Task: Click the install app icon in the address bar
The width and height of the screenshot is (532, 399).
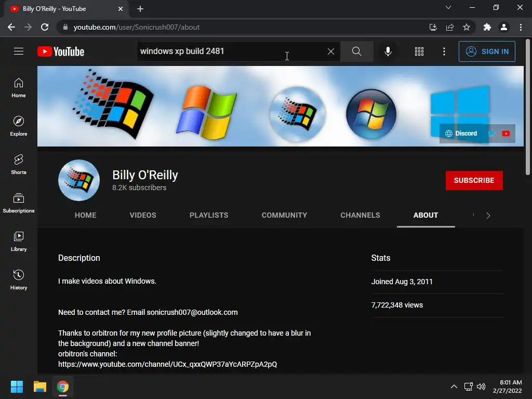Action: point(433,27)
